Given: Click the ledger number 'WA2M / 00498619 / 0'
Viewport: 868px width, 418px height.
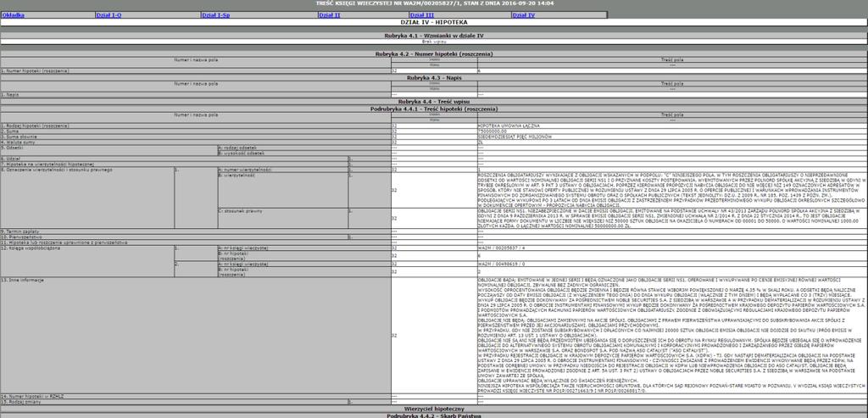Looking at the screenshot, I should tap(500, 264).
